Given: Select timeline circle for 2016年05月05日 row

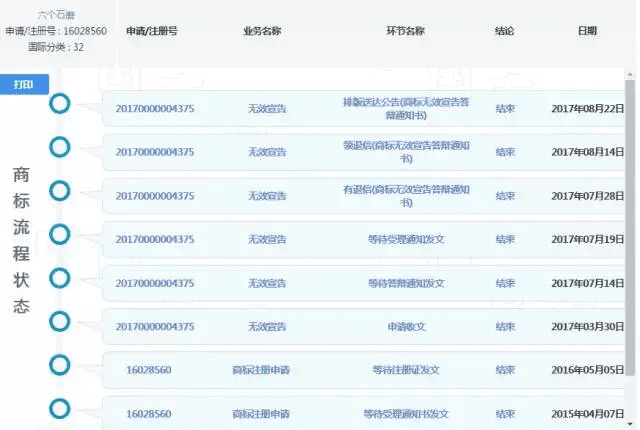Looking at the screenshot, I should [60, 365].
